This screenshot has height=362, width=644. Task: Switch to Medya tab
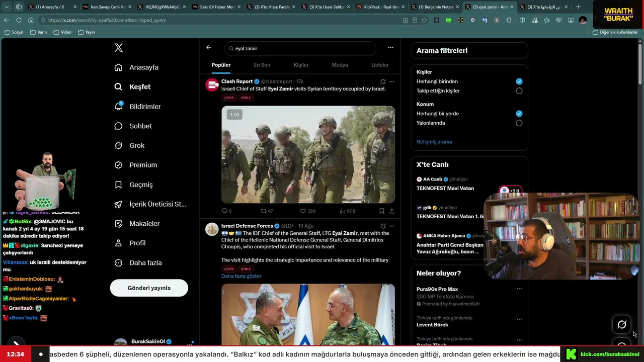(x=340, y=65)
